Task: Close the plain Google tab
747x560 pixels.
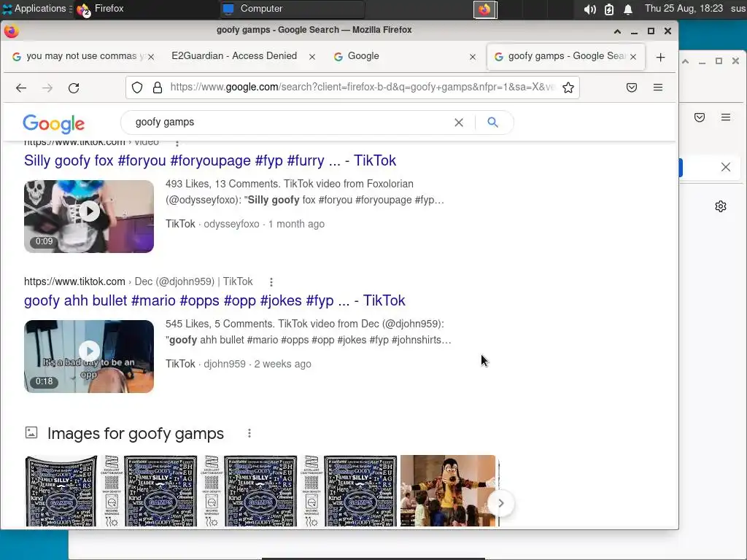Action: tap(473, 57)
